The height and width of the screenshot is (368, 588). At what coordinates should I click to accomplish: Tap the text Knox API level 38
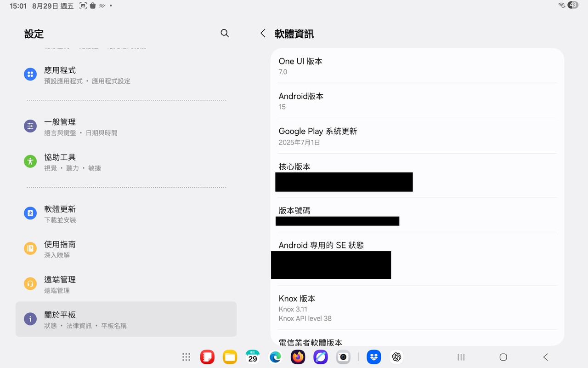tap(305, 318)
